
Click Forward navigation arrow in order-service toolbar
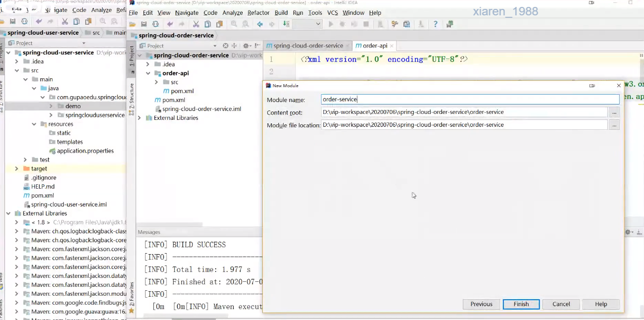[x=272, y=24]
